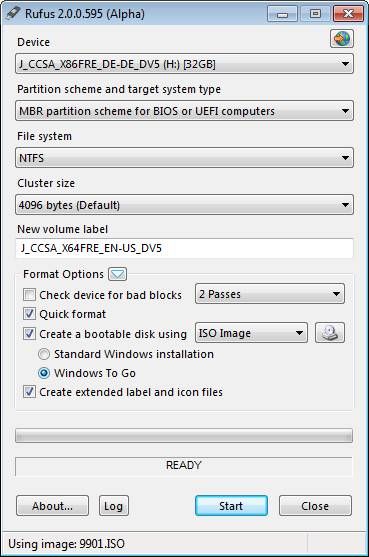Image resolution: width=369 pixels, height=557 pixels.
Task: Enable Check device for bad blocks
Action: pos(29,295)
